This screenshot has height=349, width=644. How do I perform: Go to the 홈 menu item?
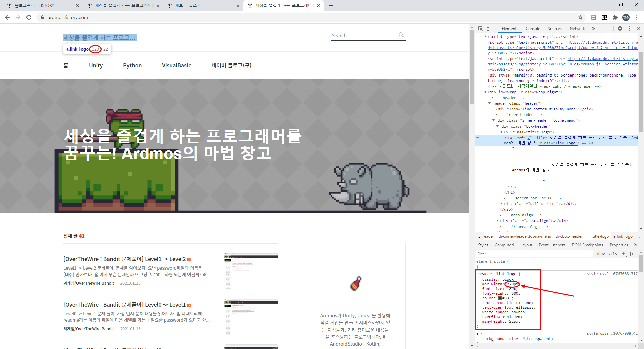66,65
